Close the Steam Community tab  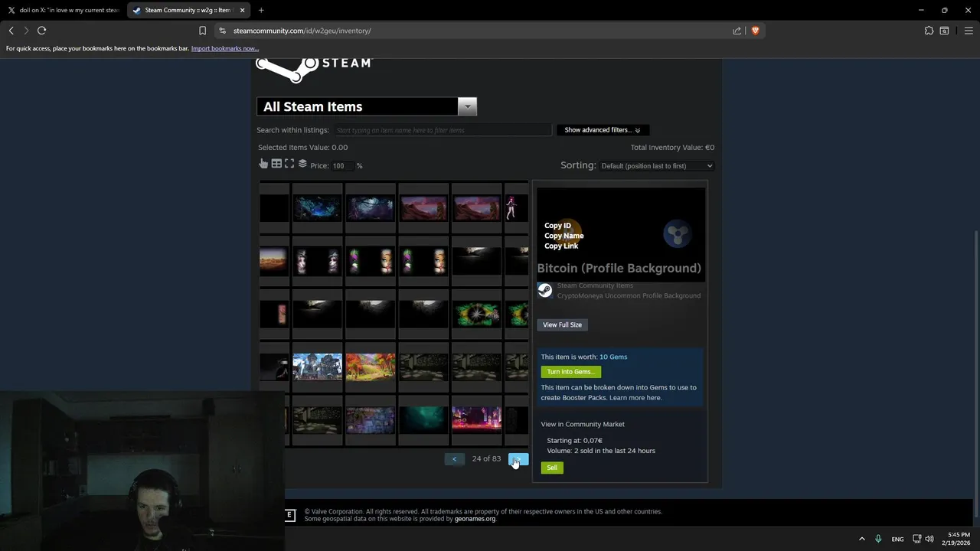(243, 10)
